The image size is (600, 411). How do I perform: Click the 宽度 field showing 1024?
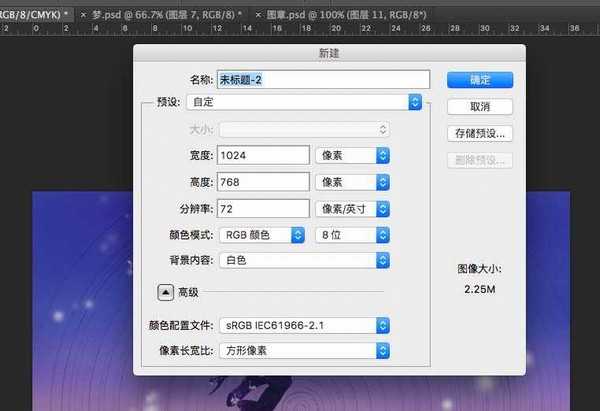263,155
